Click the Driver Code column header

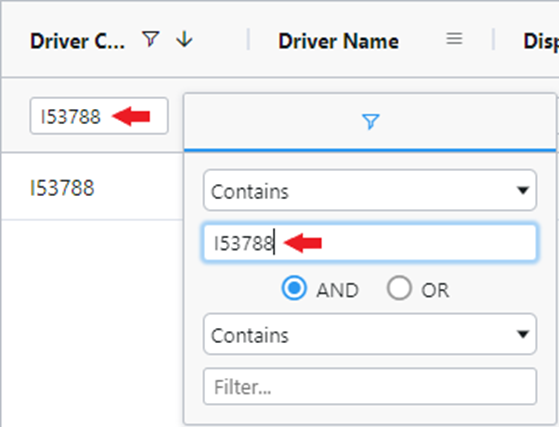coord(77,41)
